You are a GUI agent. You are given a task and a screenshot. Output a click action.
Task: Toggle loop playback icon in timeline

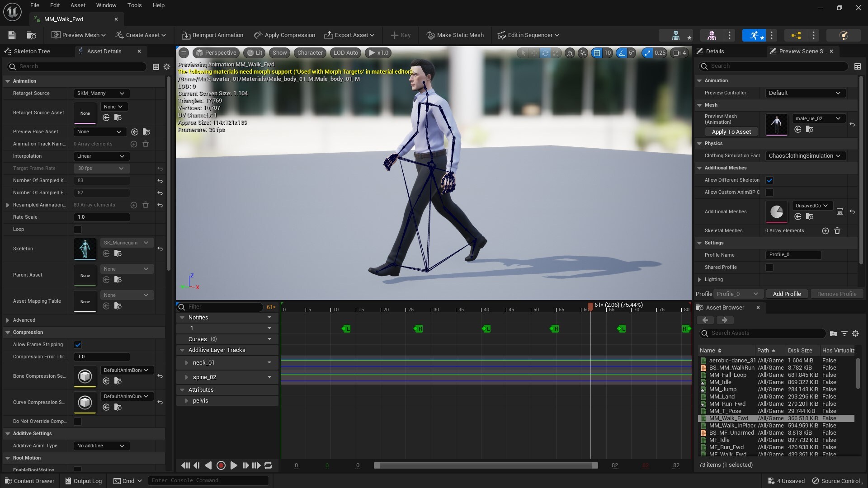(x=268, y=465)
